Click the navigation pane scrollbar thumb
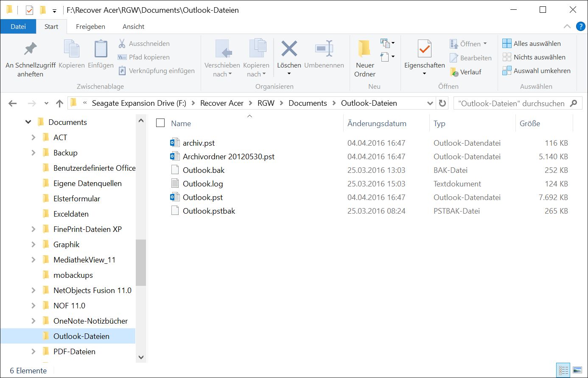This screenshot has height=378, width=588. click(x=141, y=262)
